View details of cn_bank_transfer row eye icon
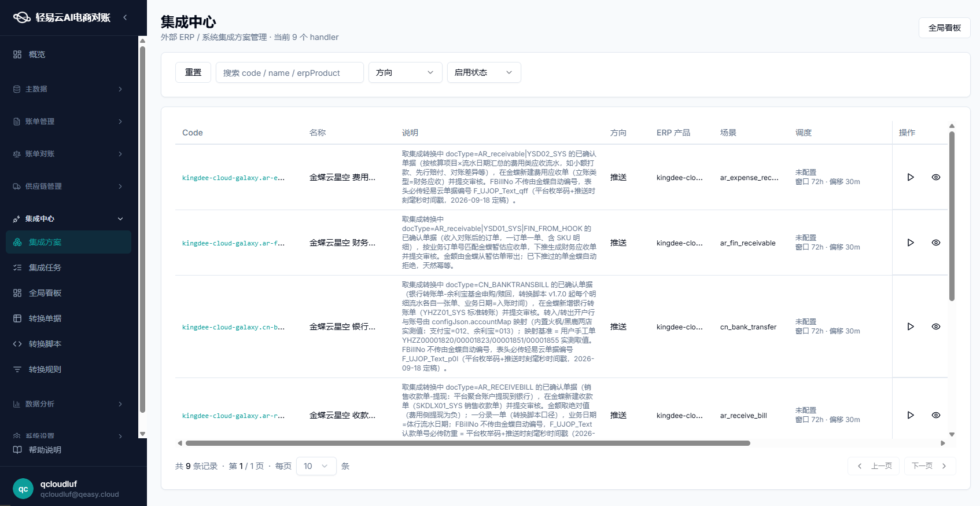Viewport: 980px width, 506px height. 936,327
